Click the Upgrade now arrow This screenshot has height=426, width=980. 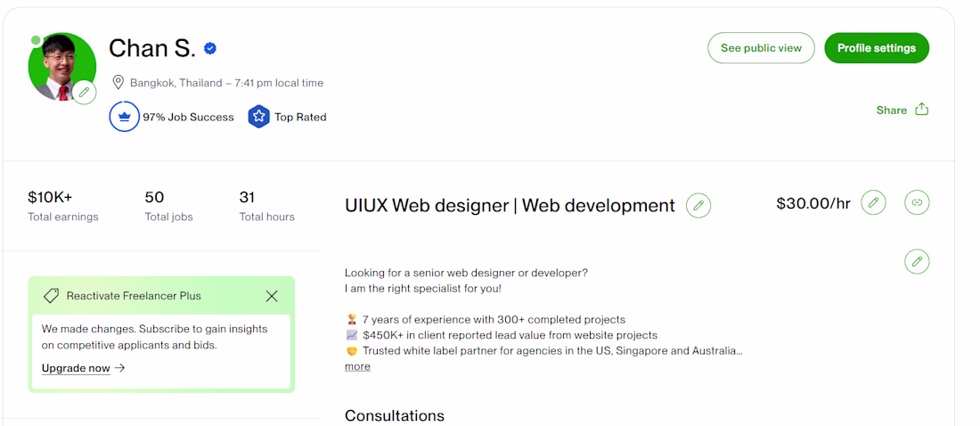pos(120,368)
